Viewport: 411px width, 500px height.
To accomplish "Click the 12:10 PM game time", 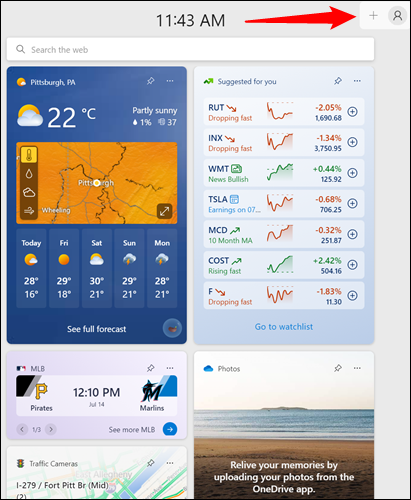I will (x=96, y=392).
